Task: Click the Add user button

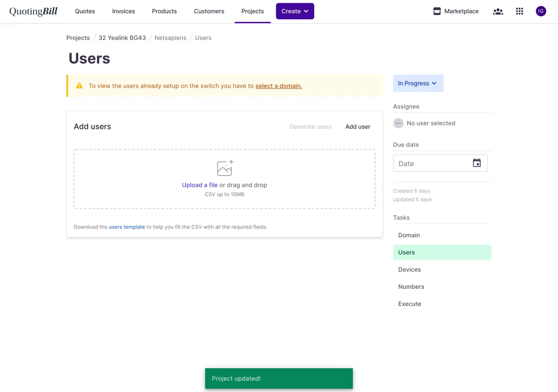Action: coord(357,126)
